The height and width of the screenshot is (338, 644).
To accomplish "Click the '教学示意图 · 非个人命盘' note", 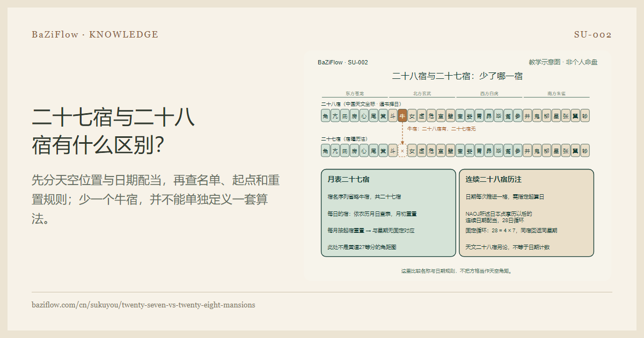I will (x=563, y=62).
